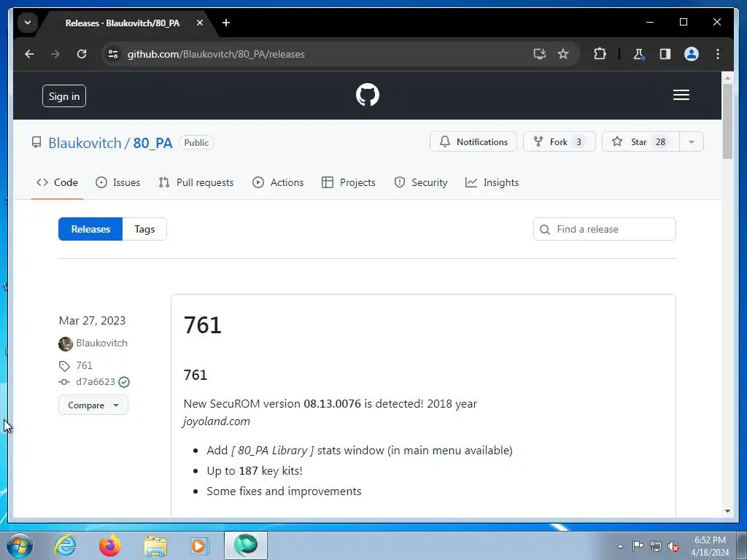The image size is (747, 560).
Task: Click the forward navigation arrow
Action: [x=55, y=54]
